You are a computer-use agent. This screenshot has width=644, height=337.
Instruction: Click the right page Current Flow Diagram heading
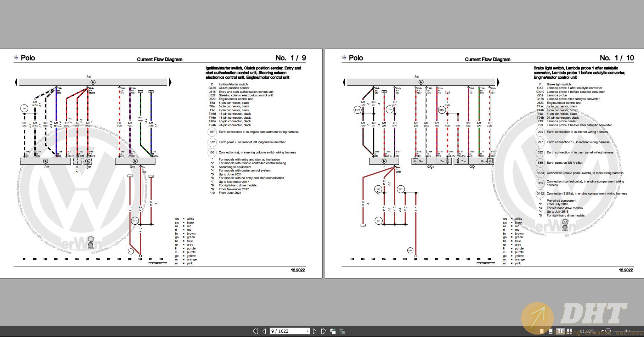point(488,59)
